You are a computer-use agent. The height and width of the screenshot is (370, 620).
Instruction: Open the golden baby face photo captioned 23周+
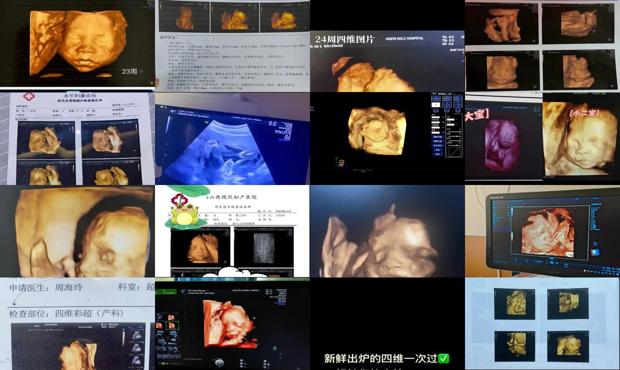77,43
